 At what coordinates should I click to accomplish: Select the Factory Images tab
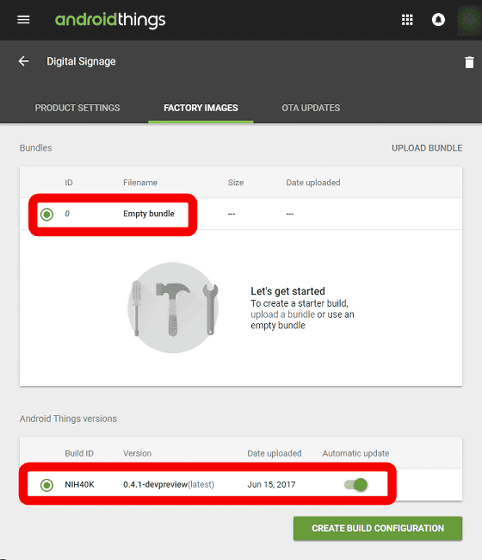point(201,108)
